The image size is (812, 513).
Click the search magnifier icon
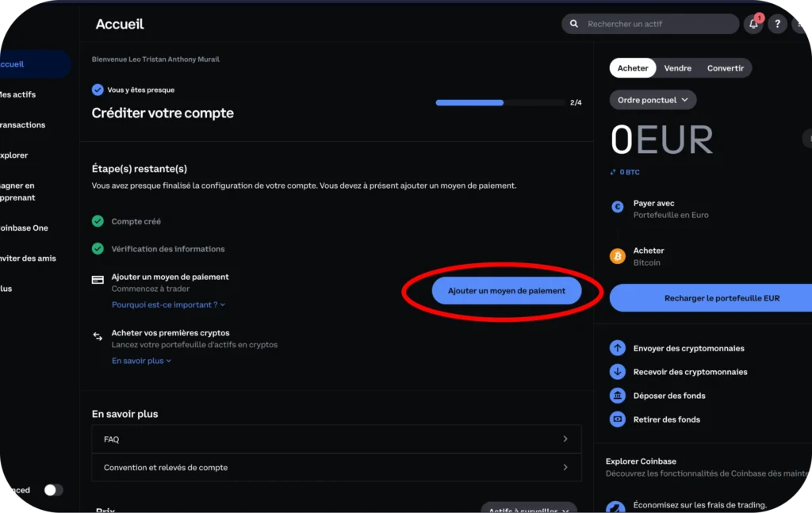574,24
